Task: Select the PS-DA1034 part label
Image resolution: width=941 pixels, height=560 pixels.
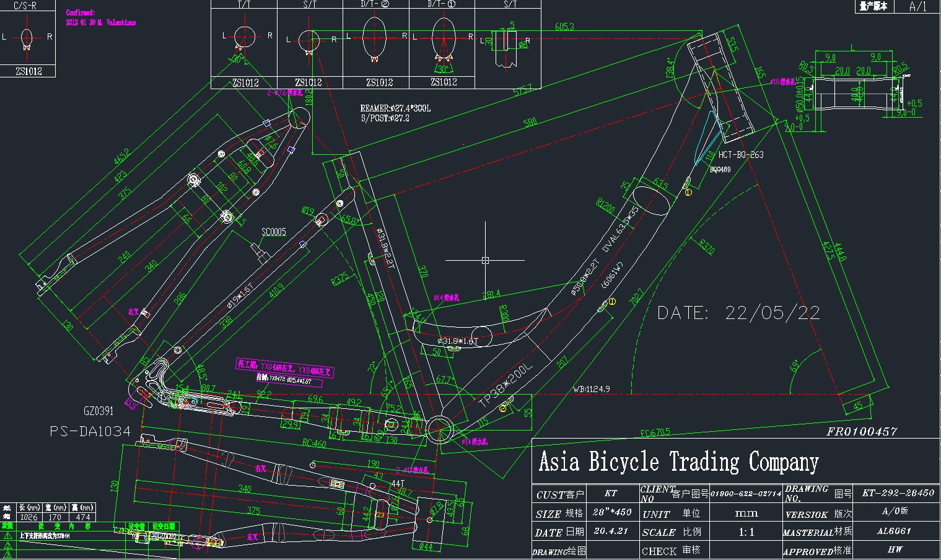Action: tap(90, 431)
